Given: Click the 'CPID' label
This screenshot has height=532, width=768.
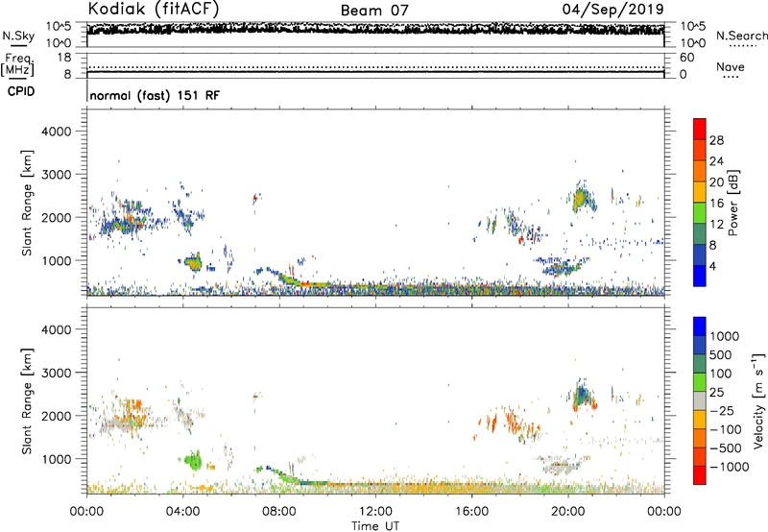Looking at the screenshot, I should pos(21,91).
